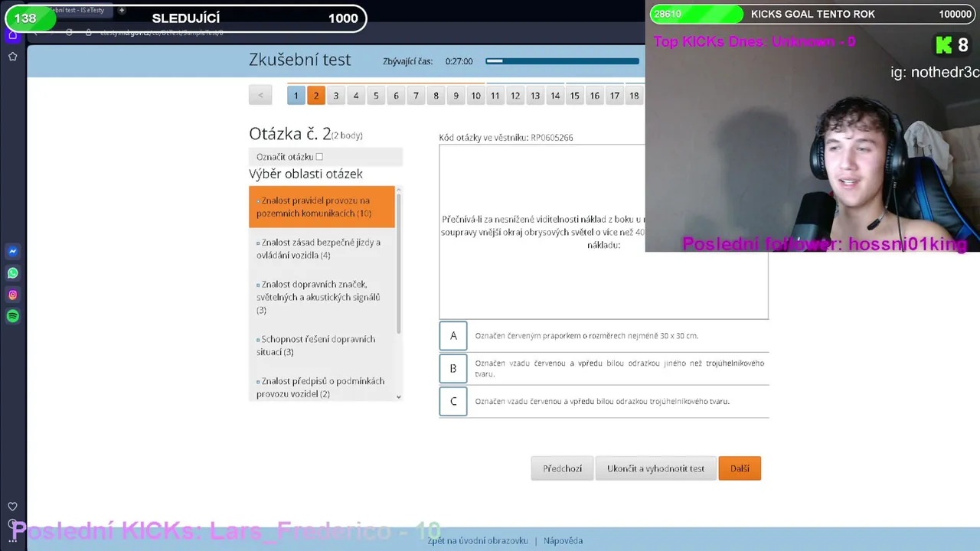
Task: Jump to question 8
Action: [x=436, y=96]
